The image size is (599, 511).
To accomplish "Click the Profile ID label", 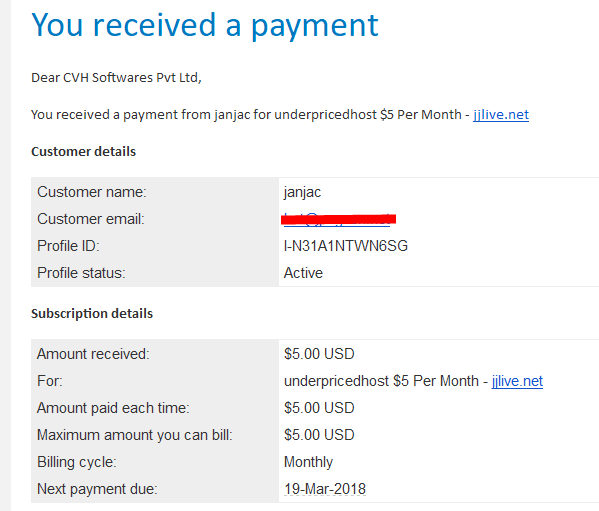I will [x=68, y=246].
